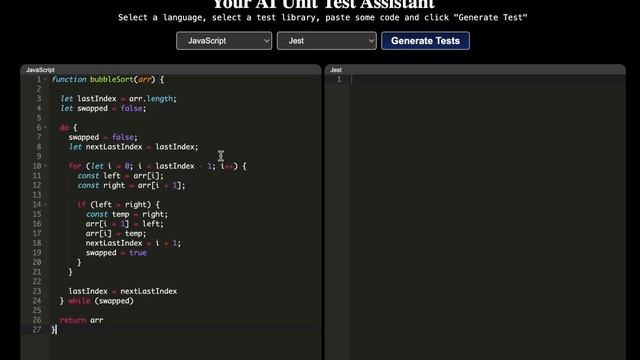This screenshot has width=640, height=360.
Task: Click the JavaScript editor panel title
Action: (x=40, y=70)
